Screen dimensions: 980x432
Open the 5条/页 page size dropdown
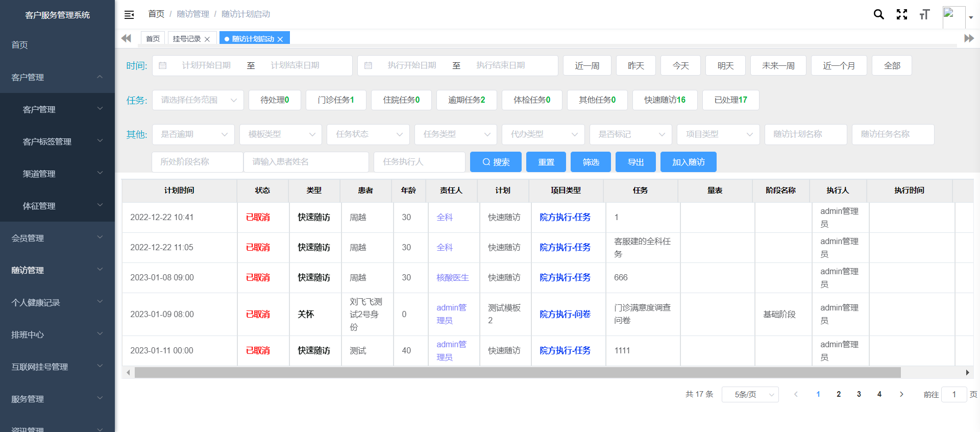(750, 394)
